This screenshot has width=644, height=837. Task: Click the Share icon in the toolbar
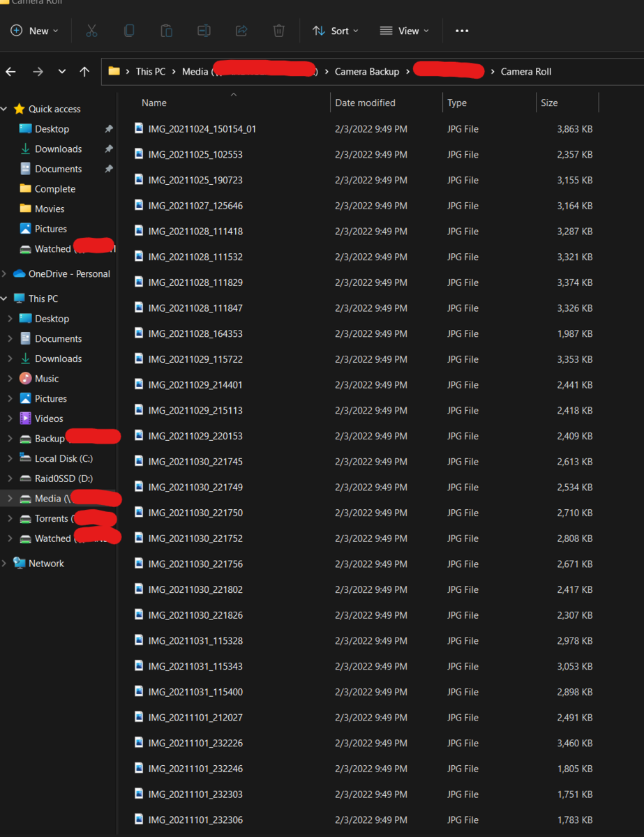click(241, 31)
